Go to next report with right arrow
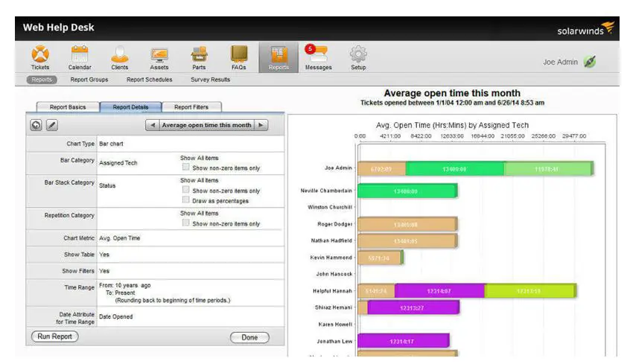This screenshot has height=364, width=630. tap(261, 125)
